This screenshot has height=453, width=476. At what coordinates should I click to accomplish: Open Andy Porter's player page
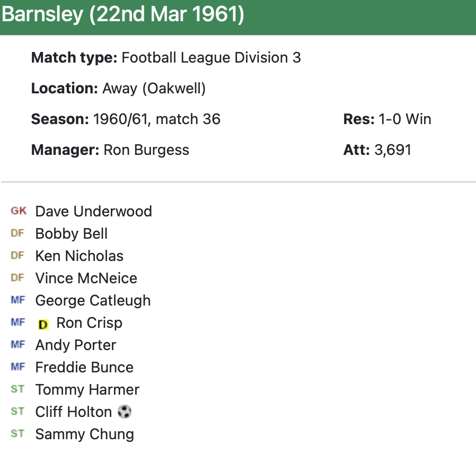coord(75,345)
